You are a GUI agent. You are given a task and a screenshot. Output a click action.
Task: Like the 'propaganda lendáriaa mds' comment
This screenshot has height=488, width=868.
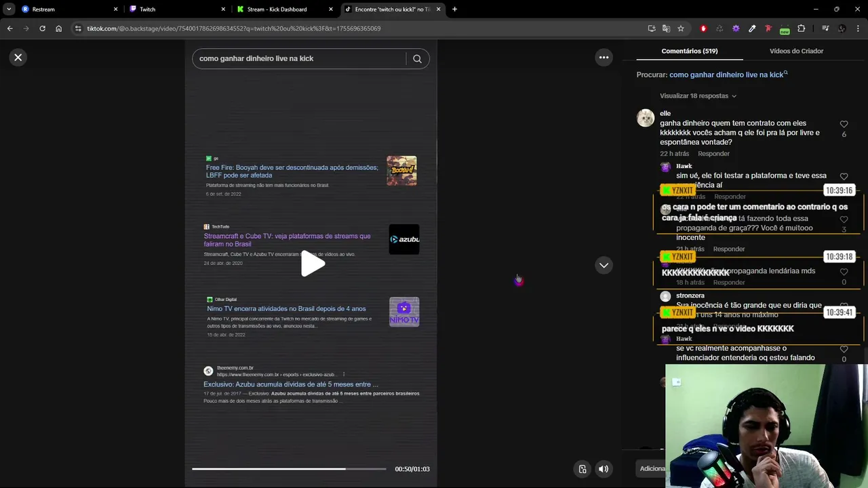[x=844, y=272]
